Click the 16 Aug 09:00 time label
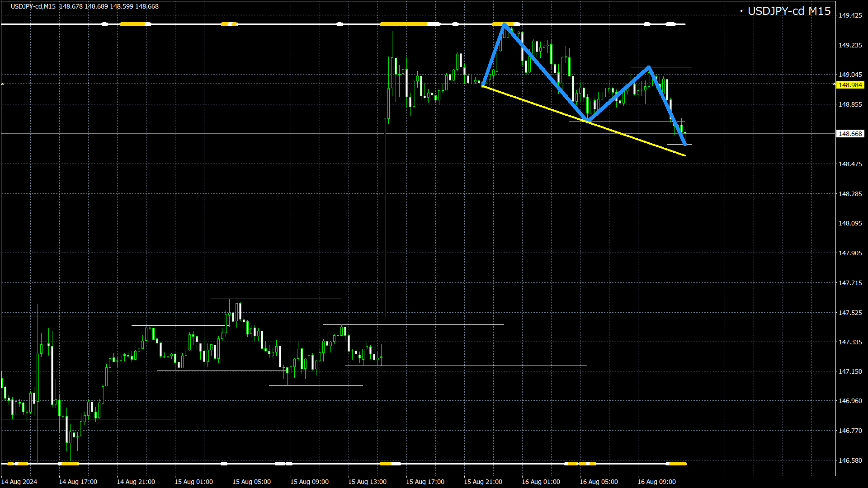The image size is (868, 488). [x=656, y=482]
